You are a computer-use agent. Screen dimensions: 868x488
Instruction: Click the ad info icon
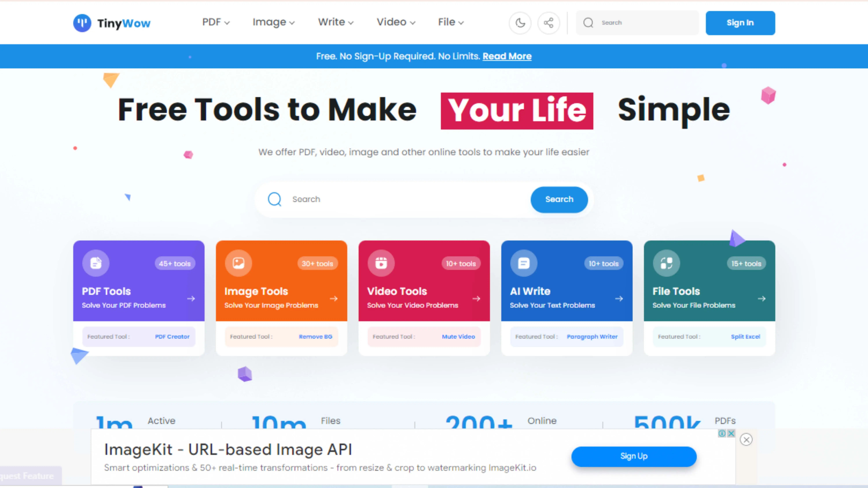point(722,433)
